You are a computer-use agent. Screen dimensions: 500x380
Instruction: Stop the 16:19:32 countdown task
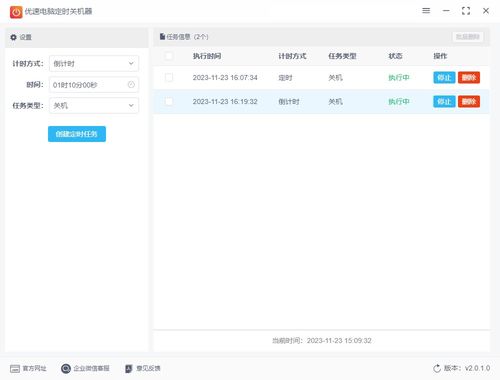[x=444, y=102]
